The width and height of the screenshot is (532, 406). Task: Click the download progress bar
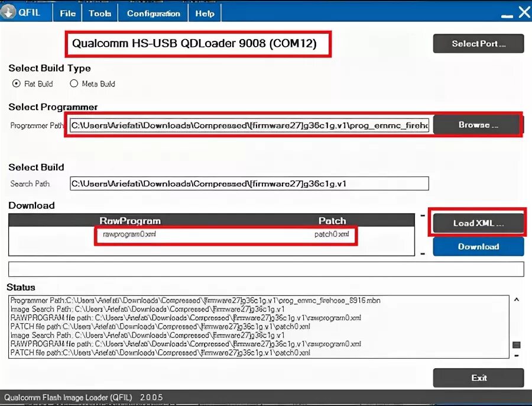pos(266,269)
